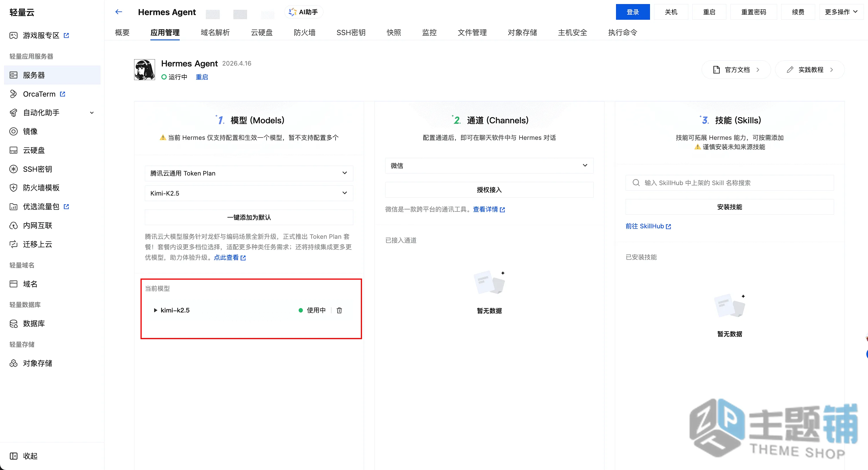The height and width of the screenshot is (470, 868).
Task: Open the 查看详情 link
Action: pyautogui.click(x=489, y=209)
